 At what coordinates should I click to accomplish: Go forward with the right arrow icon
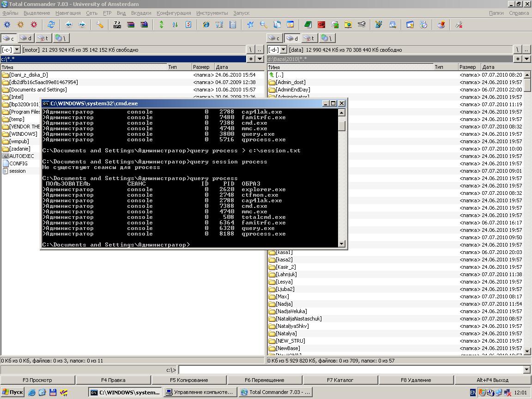pyautogui.click(x=82, y=24)
